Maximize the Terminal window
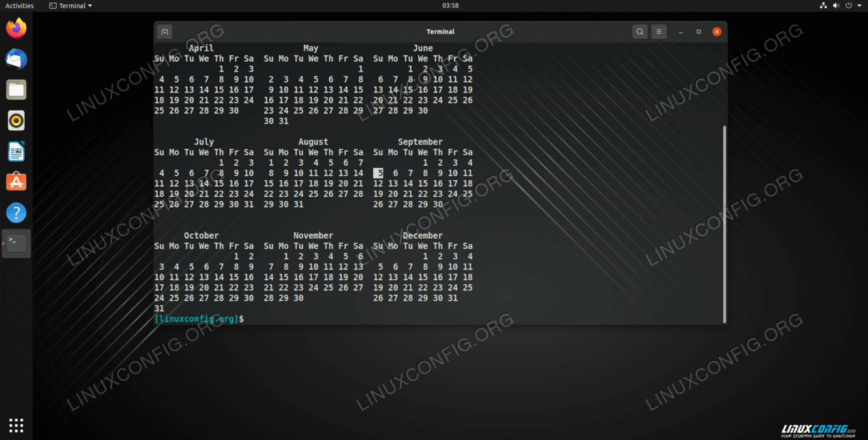The width and height of the screenshot is (868, 440). click(699, 32)
